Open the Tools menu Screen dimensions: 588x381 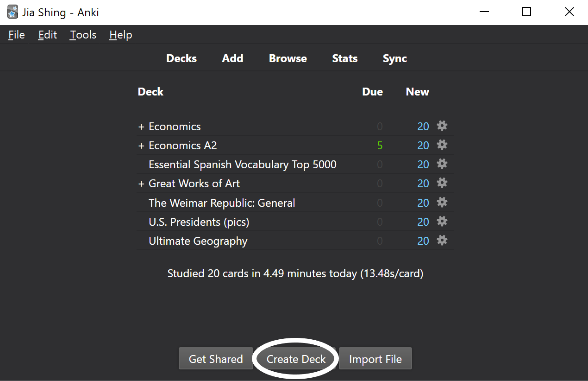click(x=83, y=35)
